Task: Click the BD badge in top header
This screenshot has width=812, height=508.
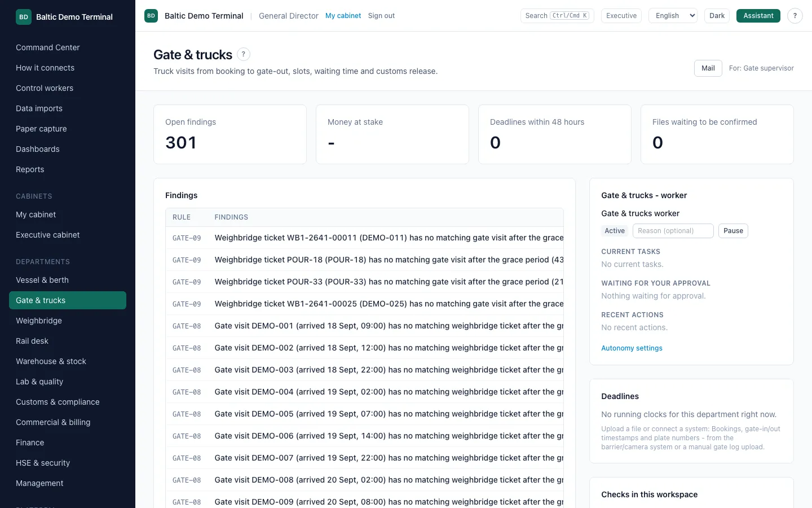Action: click(151, 16)
